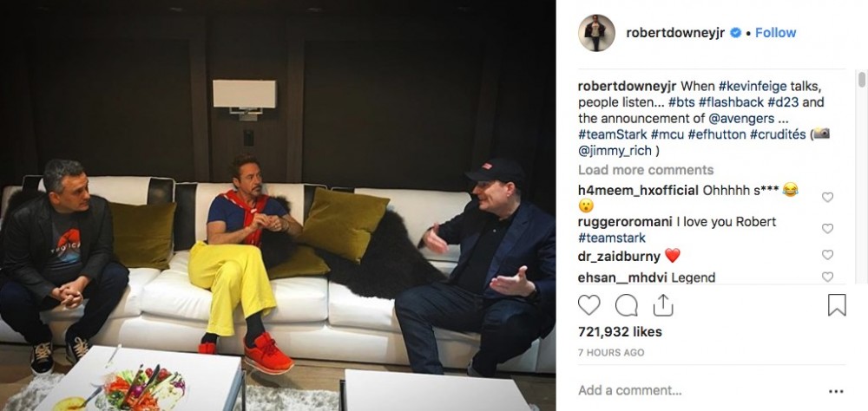This screenshot has width=868, height=411.
Task: Open the three-dot more options menu
Action: point(836,391)
